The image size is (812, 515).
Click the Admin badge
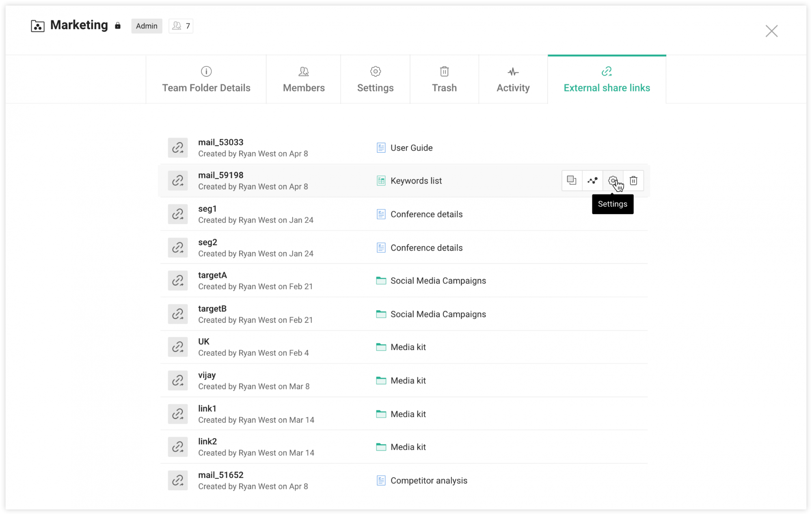click(x=146, y=26)
